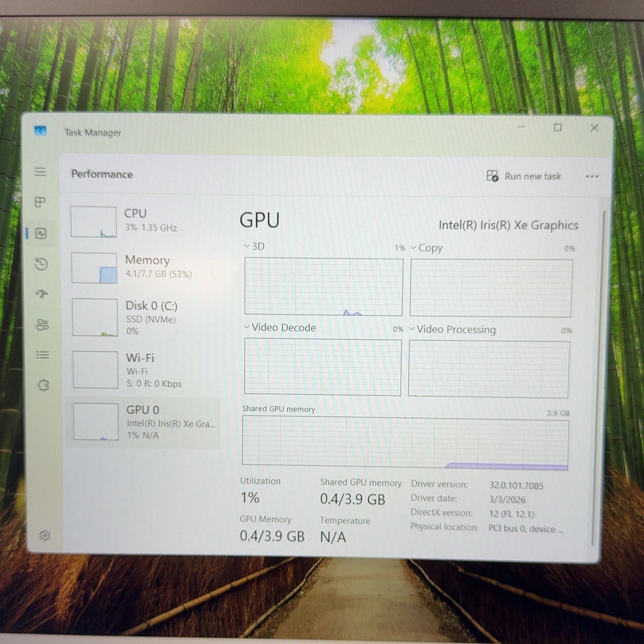Image resolution: width=644 pixels, height=644 pixels.
Task: Open the Startup apps icon
Action: click(x=42, y=294)
